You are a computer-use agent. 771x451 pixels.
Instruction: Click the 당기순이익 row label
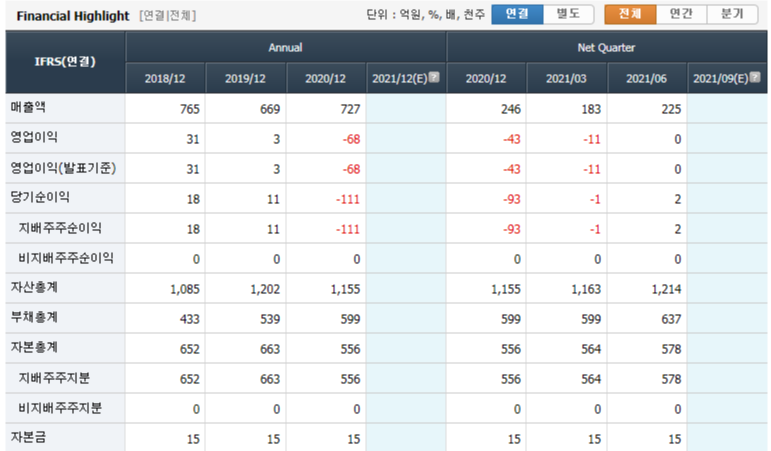(x=40, y=197)
